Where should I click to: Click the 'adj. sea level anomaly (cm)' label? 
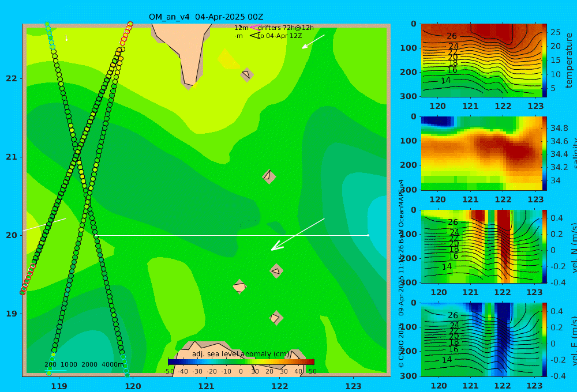click(x=241, y=354)
